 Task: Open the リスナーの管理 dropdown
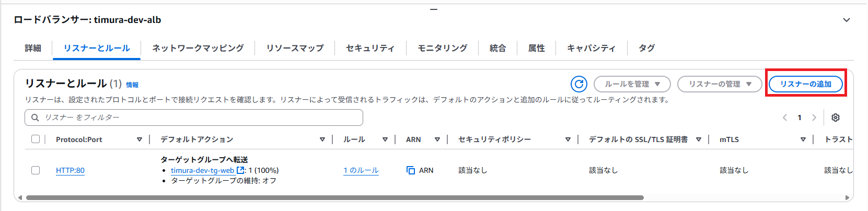click(720, 84)
